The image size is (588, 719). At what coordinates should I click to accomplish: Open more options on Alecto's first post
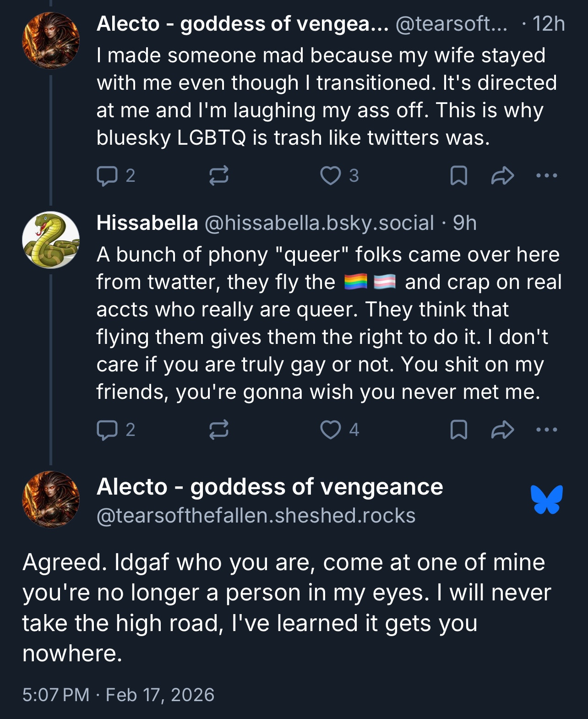click(546, 176)
